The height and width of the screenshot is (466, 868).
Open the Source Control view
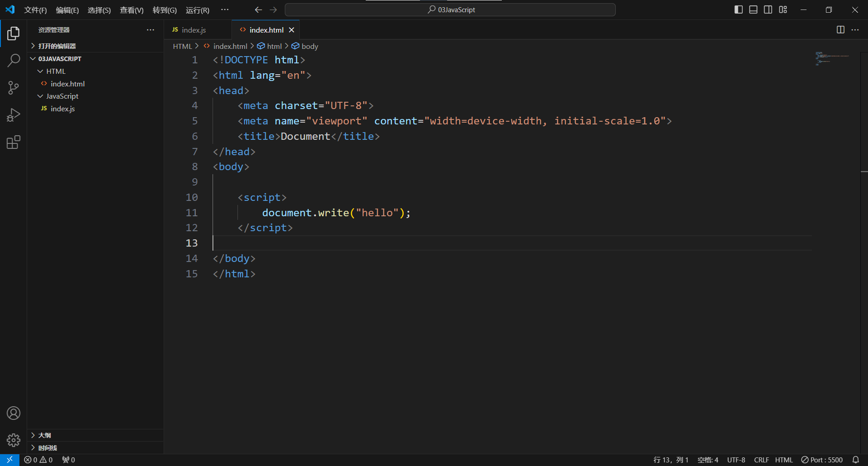point(14,88)
